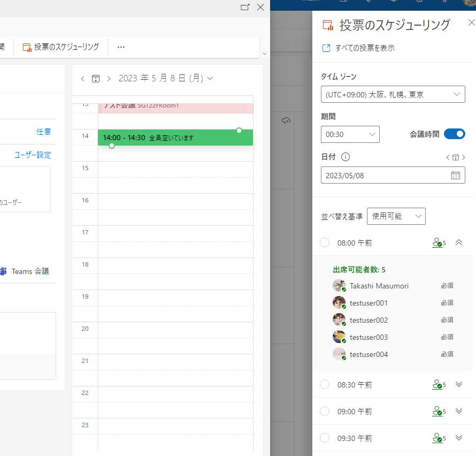Open the 期間 00:30 dropdown
Screen dimensions: 476x456
(x=350, y=134)
